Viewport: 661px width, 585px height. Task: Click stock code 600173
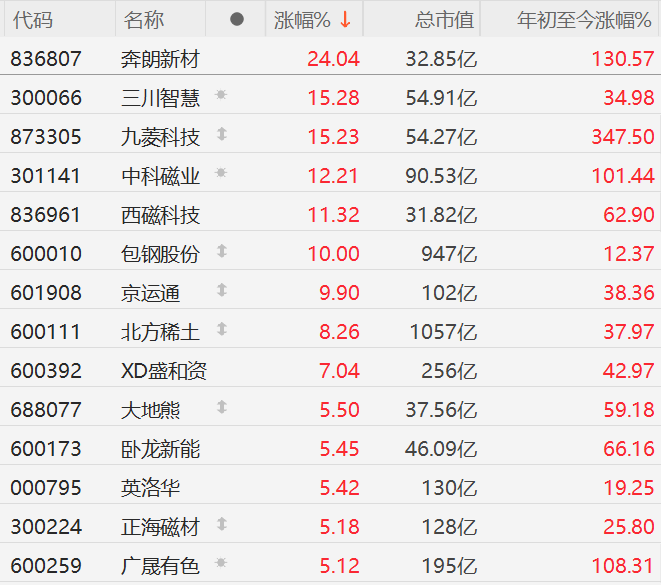tap(46, 449)
